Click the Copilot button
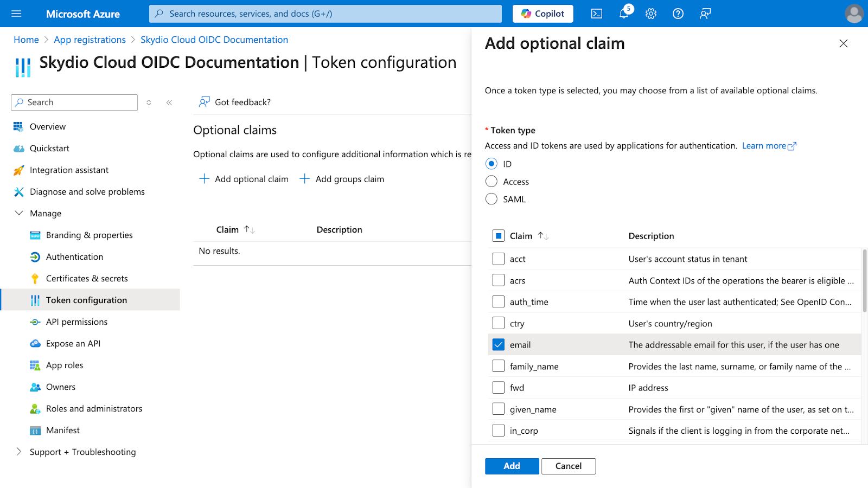 542,14
